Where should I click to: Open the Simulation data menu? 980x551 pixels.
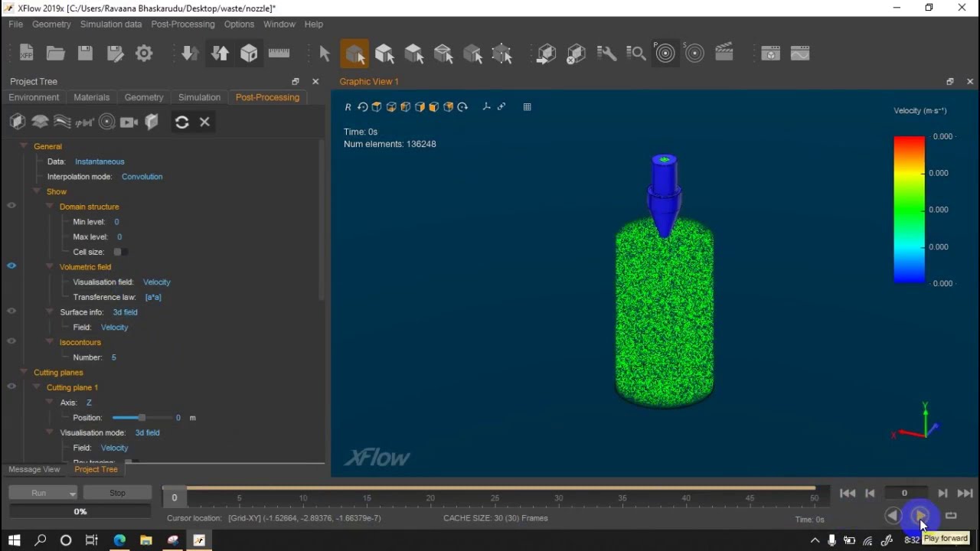pyautogui.click(x=111, y=24)
